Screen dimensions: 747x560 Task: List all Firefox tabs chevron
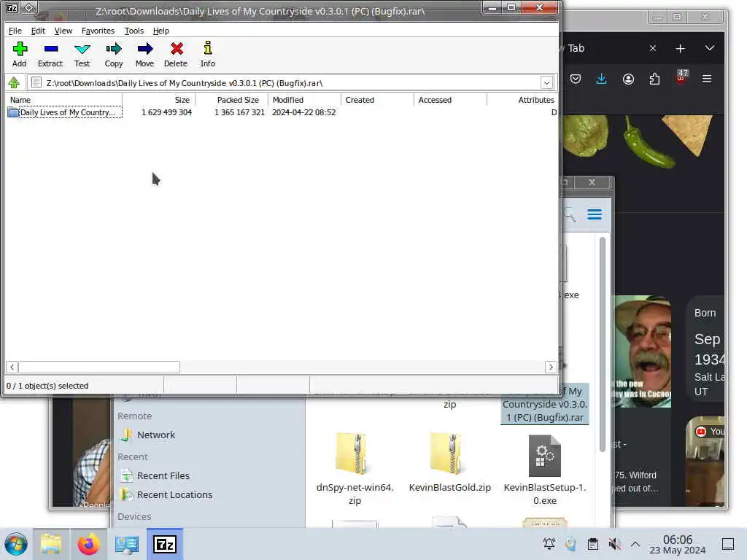click(x=709, y=48)
